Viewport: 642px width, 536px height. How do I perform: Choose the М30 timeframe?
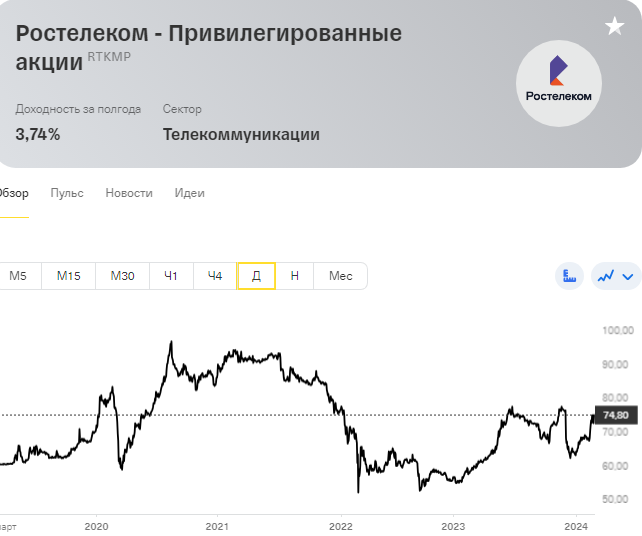coord(122,276)
